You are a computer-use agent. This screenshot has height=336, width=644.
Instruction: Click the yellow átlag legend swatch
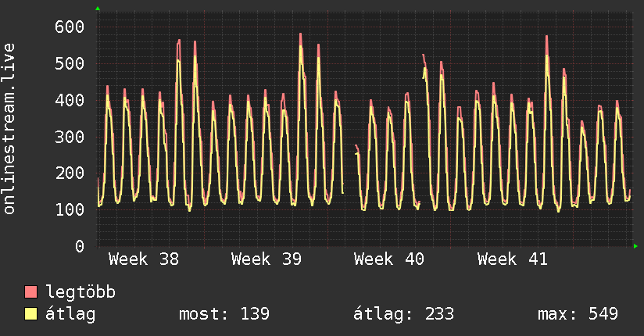(30, 314)
